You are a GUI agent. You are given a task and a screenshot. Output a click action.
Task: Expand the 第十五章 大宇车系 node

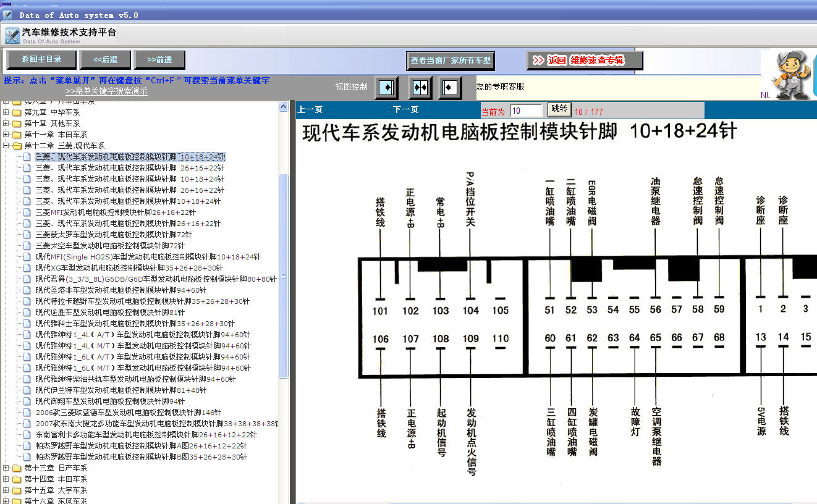point(6,490)
